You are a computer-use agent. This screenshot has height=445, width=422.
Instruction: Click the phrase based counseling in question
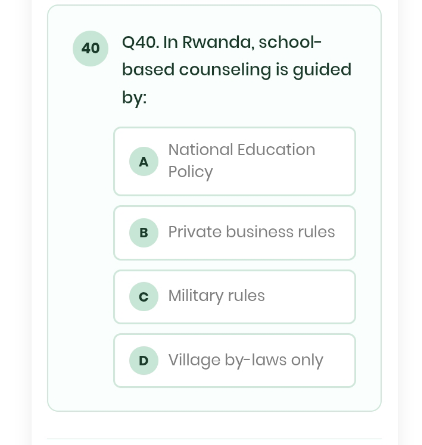pyautogui.click(x=197, y=70)
